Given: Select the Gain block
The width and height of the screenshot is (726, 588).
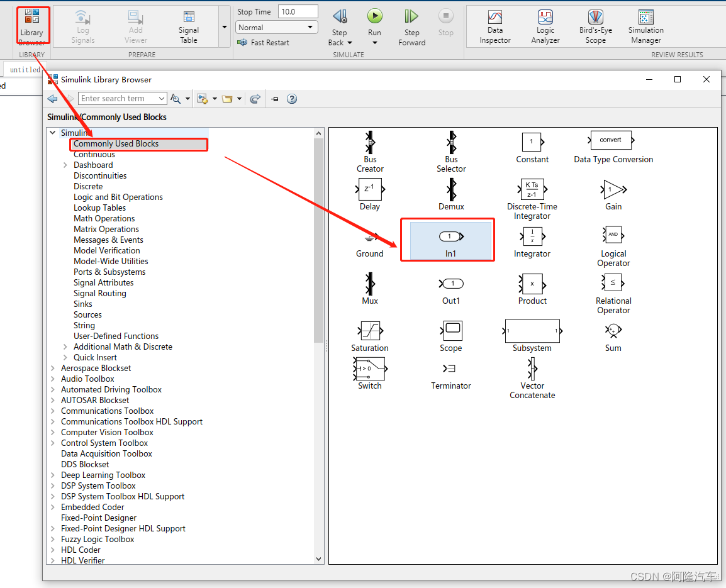Looking at the screenshot, I should click(x=613, y=194).
